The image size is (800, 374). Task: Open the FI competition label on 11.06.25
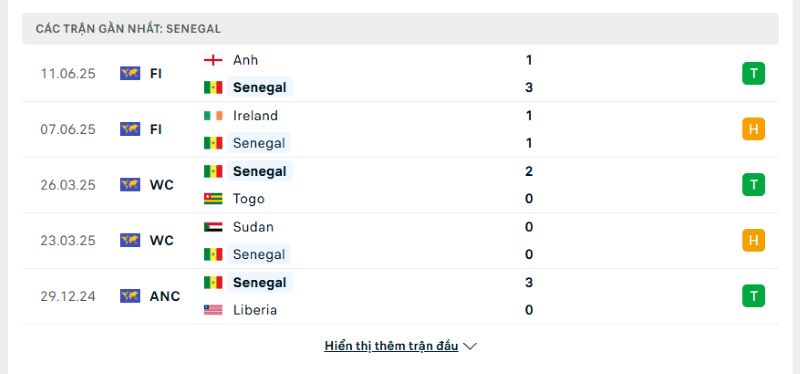point(156,73)
